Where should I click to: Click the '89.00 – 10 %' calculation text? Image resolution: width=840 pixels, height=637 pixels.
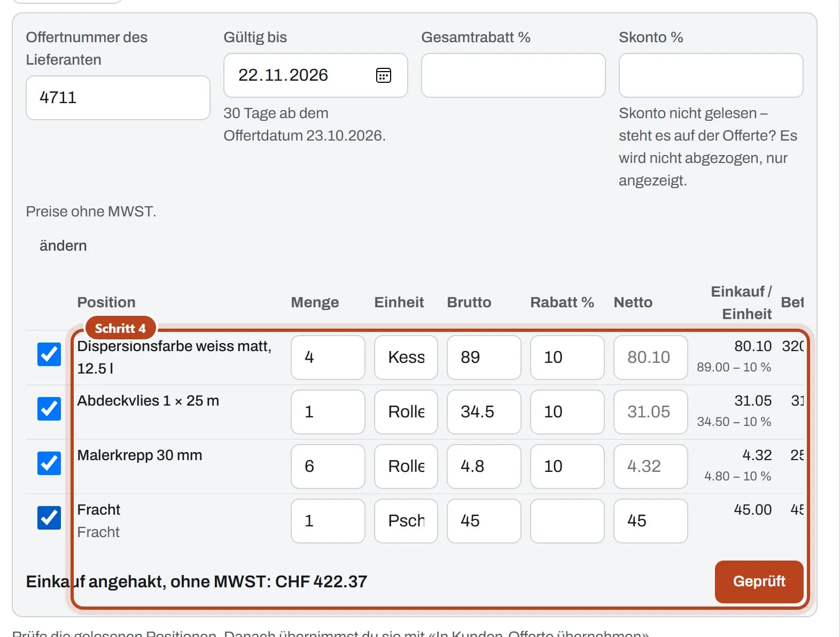coord(734,367)
